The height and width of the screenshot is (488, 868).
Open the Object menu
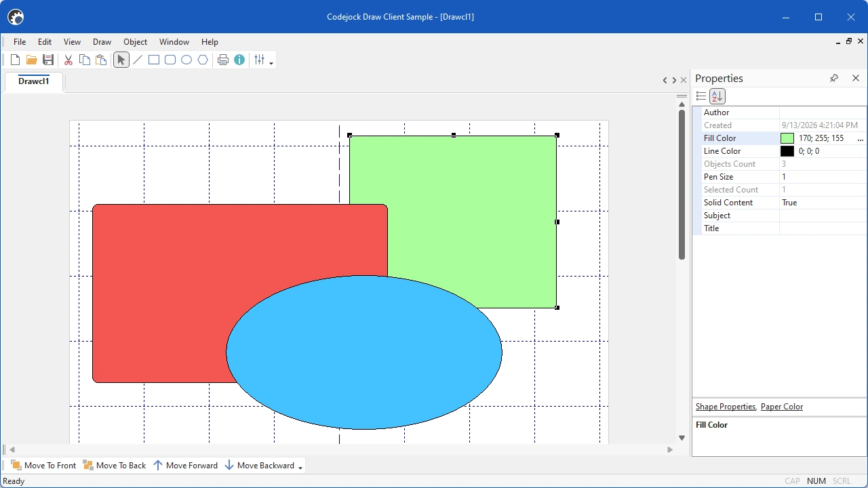pos(136,42)
